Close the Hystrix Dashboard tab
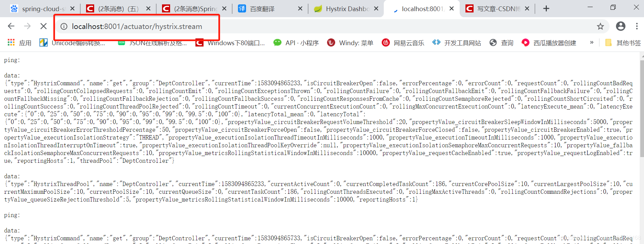 point(376,9)
